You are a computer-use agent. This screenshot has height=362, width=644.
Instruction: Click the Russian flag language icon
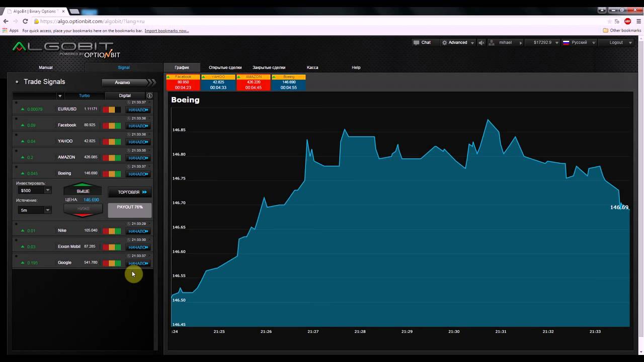coord(566,43)
